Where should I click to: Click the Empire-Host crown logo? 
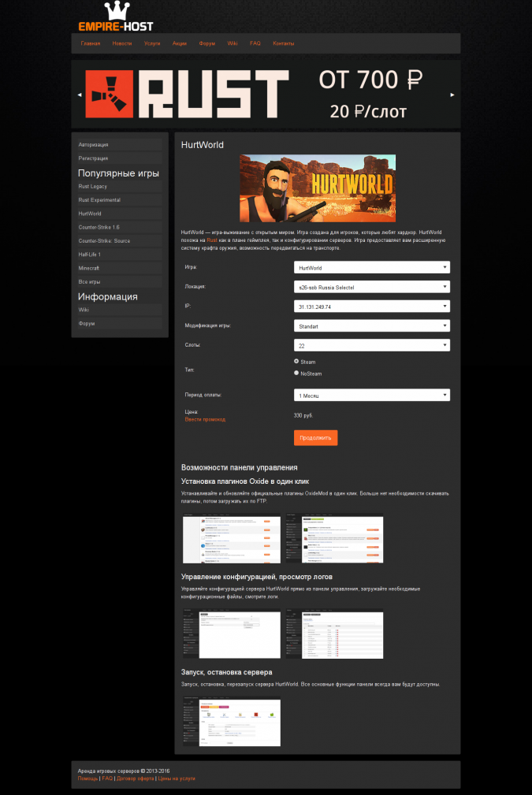115,17
